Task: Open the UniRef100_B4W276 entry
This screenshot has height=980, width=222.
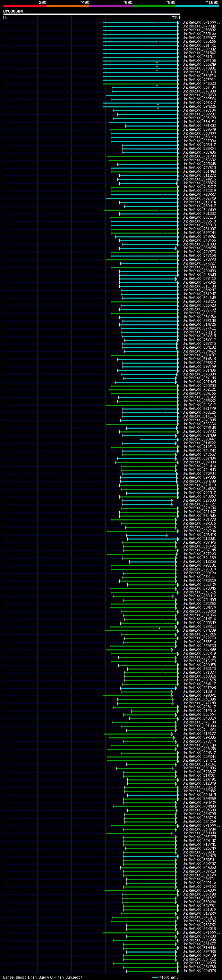Action: (x=199, y=179)
